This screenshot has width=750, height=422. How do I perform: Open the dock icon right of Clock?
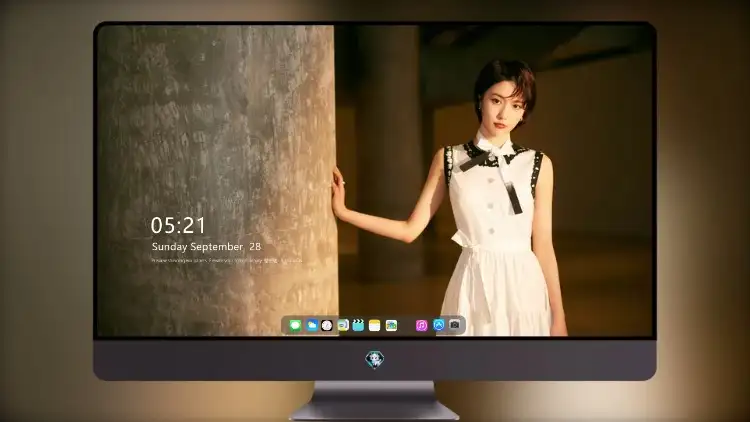343,326
